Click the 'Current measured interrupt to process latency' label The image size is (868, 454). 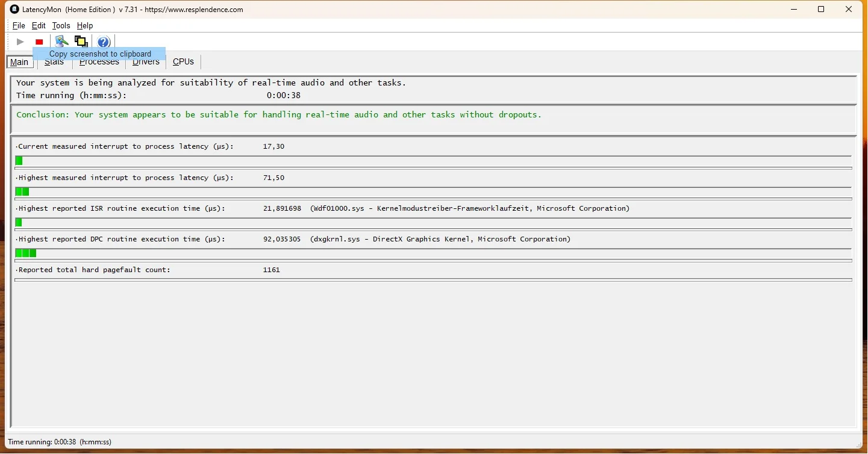pos(125,147)
